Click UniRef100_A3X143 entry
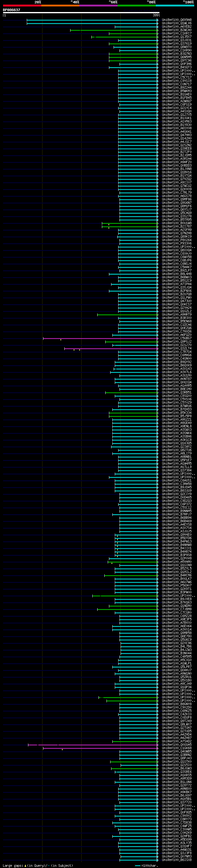 [x=177, y=369]
